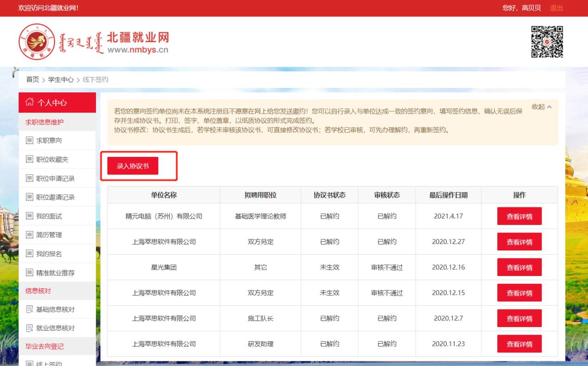Click 退出 to log out
Viewport: 588px width, 366px height.
[x=556, y=8]
